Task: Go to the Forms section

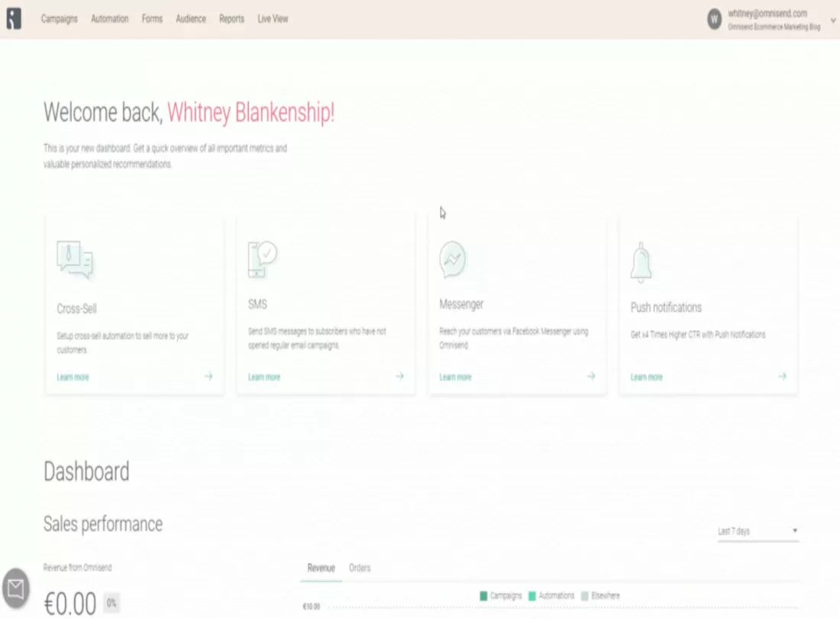Action: [x=152, y=19]
